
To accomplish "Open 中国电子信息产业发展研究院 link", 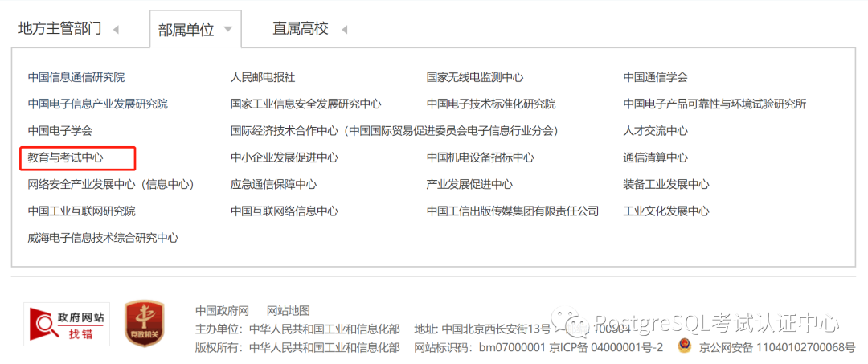I will pos(98,104).
